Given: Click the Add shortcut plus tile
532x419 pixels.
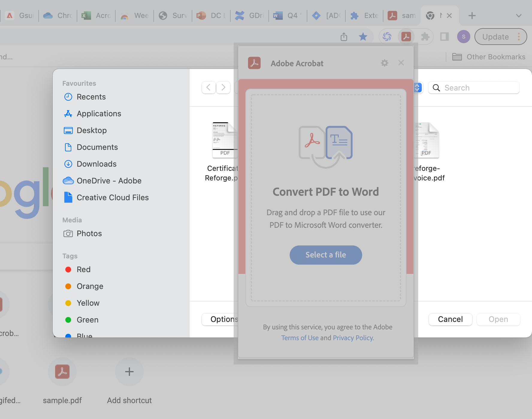Looking at the screenshot, I should pyautogui.click(x=129, y=372).
